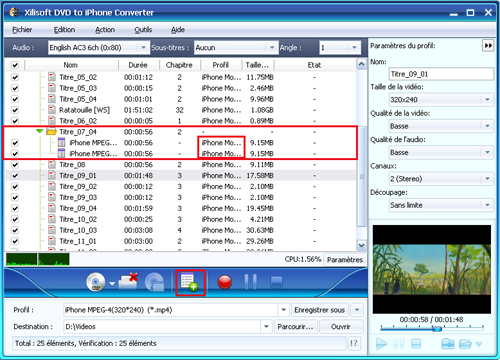The width and height of the screenshot is (500, 360).
Task: Open Découpage dropdown
Action: pos(487,205)
